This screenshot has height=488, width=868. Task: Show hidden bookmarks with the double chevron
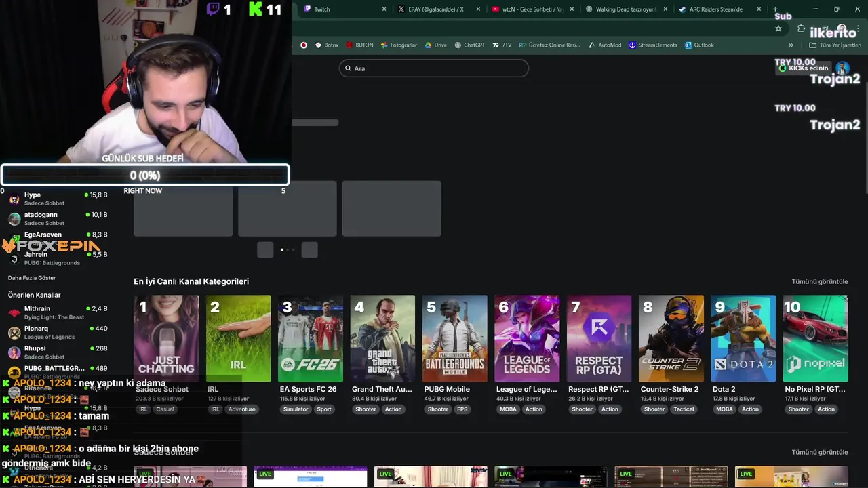[x=791, y=45]
